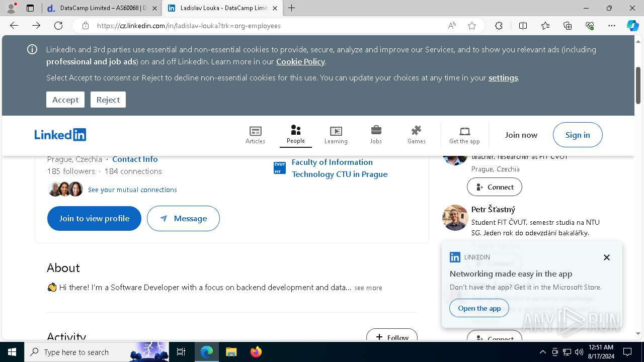Close the Ladislav Louka tab
This screenshot has height=362, width=644.
pyautogui.click(x=275, y=8)
